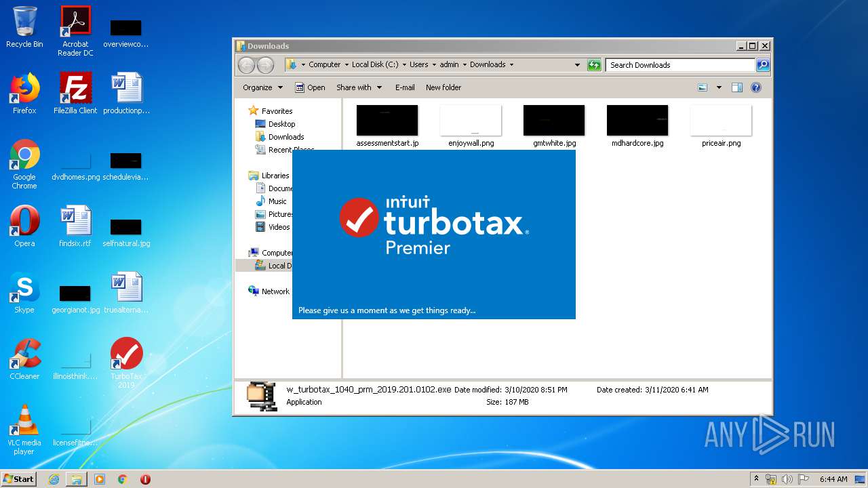Open productionp document on desktop
Image resolution: width=868 pixels, height=488 pixels.
[x=126, y=94]
